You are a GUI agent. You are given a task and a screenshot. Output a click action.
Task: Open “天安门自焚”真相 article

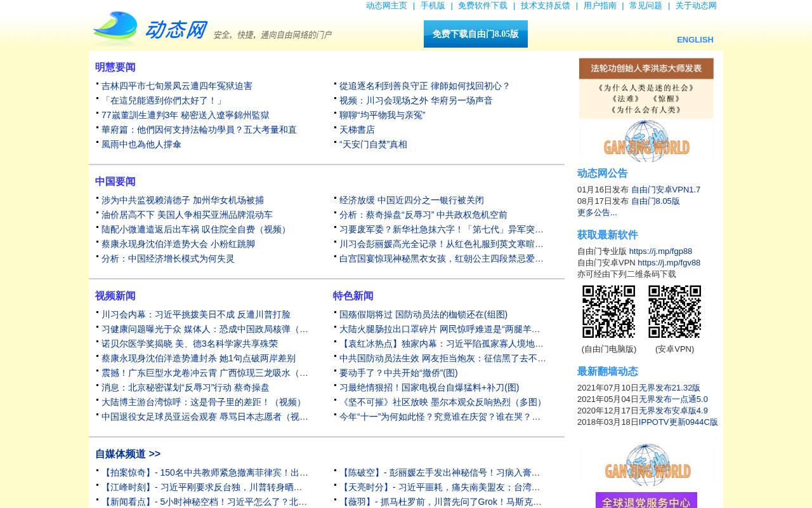(373, 144)
